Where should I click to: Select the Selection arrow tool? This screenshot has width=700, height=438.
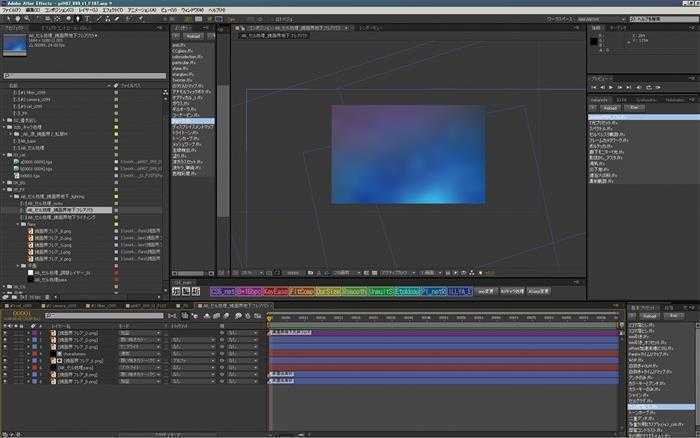8,19
